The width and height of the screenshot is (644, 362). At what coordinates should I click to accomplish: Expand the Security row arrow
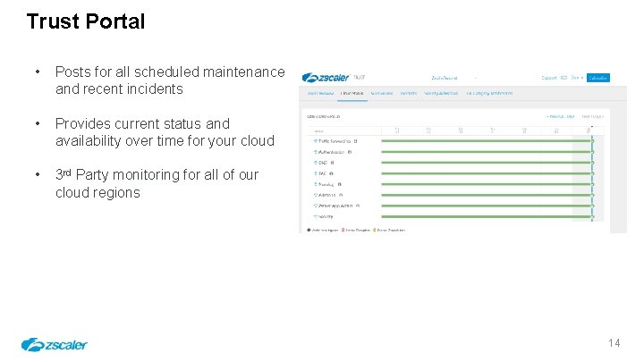[x=316, y=216]
